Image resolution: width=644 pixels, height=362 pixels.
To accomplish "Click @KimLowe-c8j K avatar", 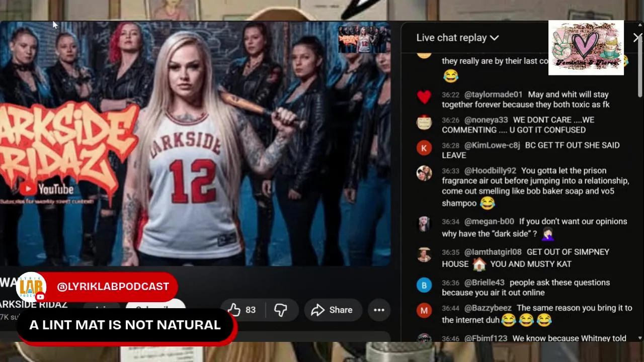I will 424,148.
